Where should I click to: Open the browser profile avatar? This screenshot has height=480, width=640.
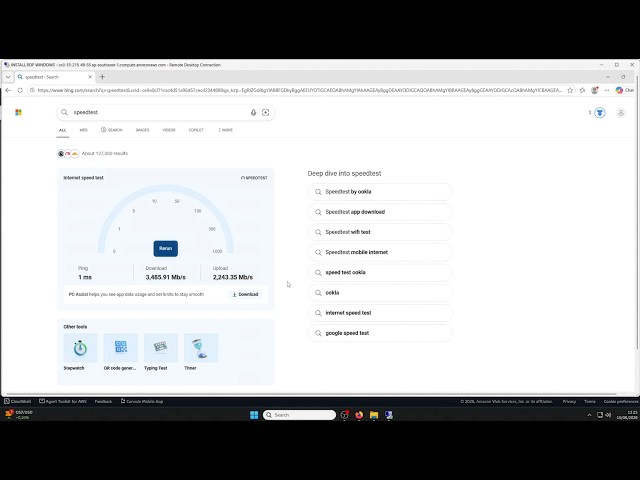point(595,90)
